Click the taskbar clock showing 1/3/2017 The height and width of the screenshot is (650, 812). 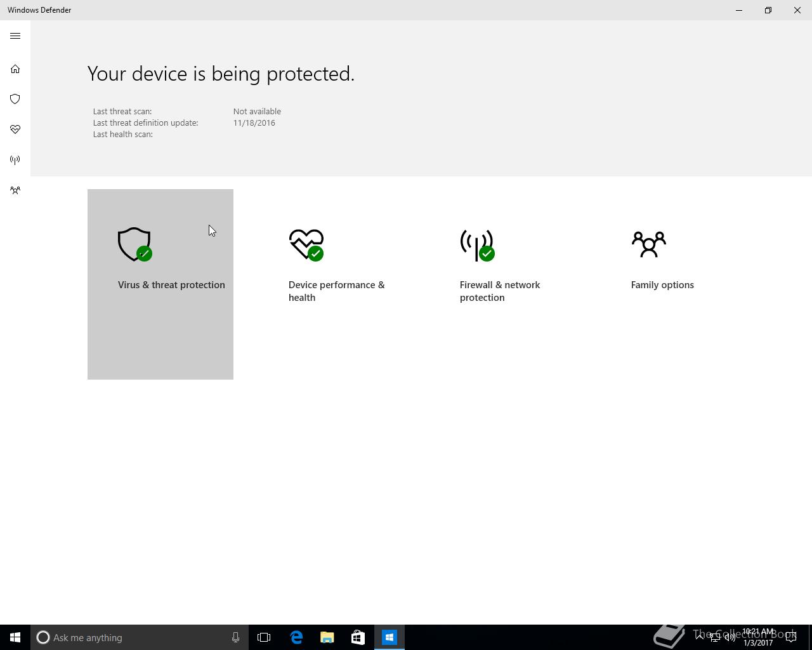click(x=758, y=637)
